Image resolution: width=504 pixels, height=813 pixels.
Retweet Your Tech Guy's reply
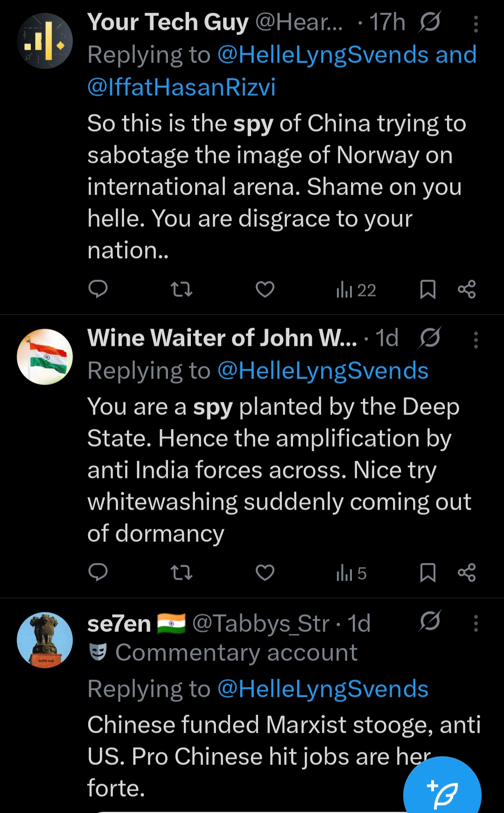click(x=182, y=289)
